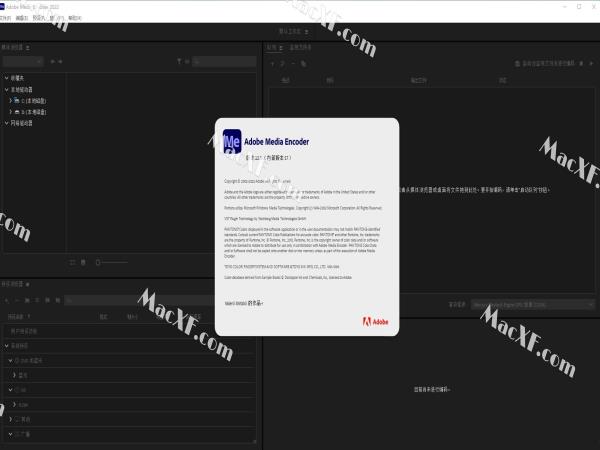Click the Preset Browser search field
Viewport: 600px width, 450px height.
(140, 300)
